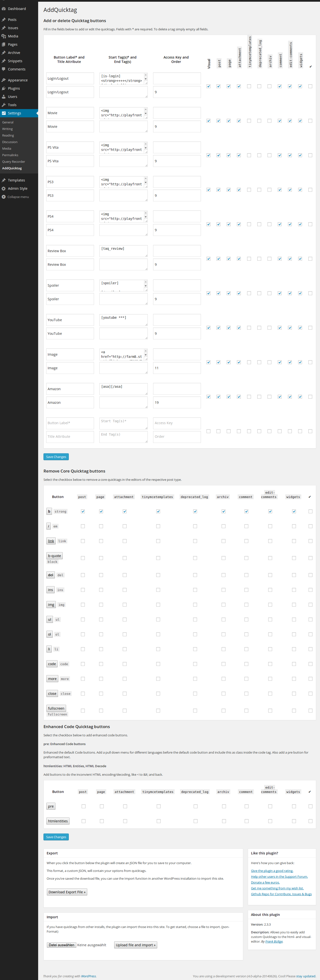
Task: Click scroll-down arrow in Login/Logout start tag textarea
Action: [x=145, y=79]
